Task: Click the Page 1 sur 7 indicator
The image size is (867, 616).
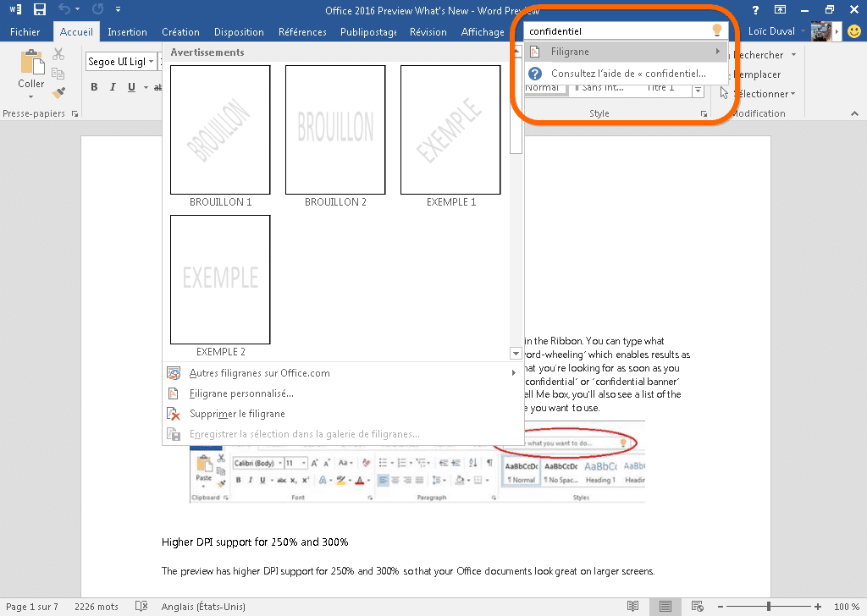Action: click(32, 607)
